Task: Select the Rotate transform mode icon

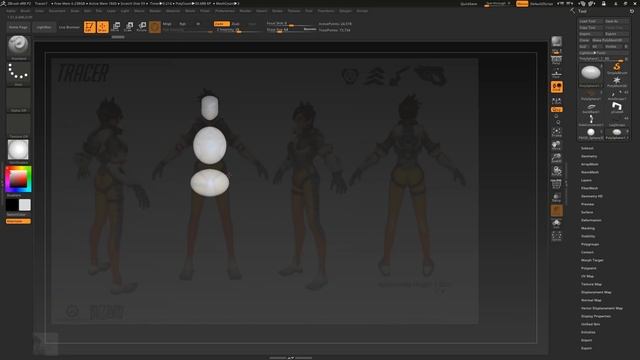Action: pyautogui.click(x=142, y=27)
